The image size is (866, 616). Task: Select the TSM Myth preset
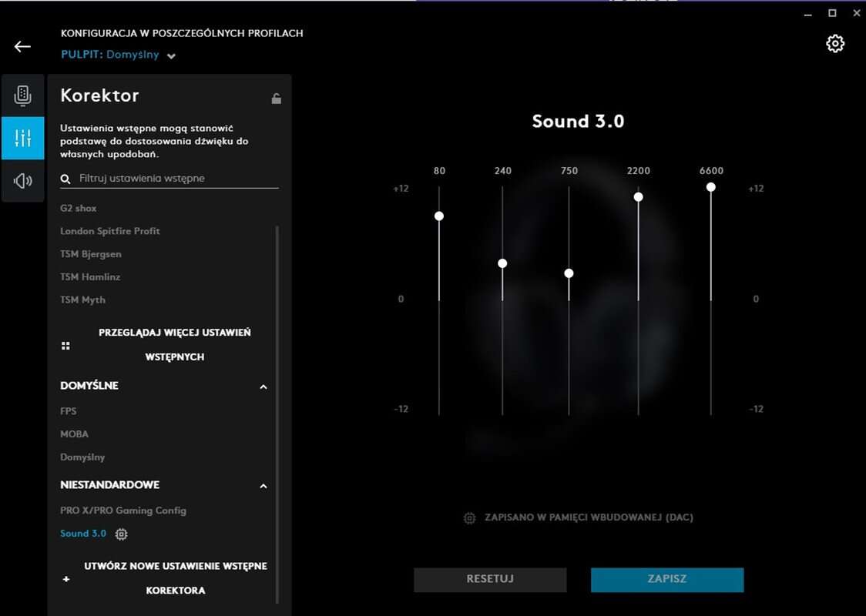pos(83,300)
